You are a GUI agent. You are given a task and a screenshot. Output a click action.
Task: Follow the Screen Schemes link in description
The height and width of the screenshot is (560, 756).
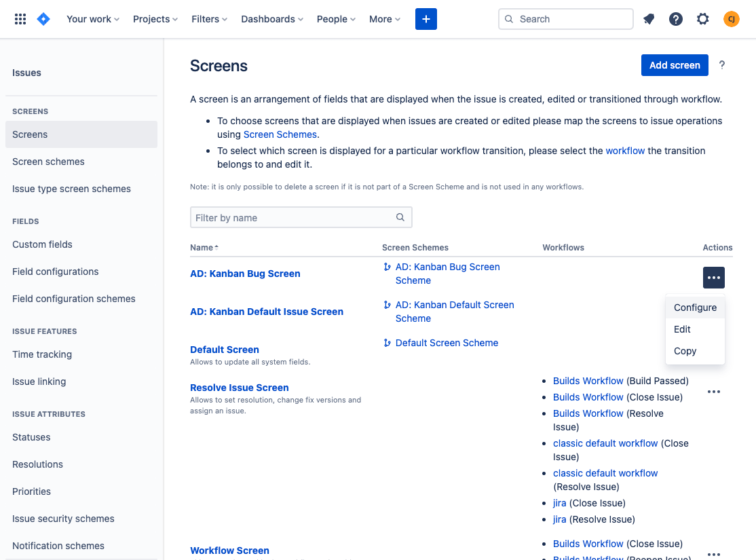(280, 134)
